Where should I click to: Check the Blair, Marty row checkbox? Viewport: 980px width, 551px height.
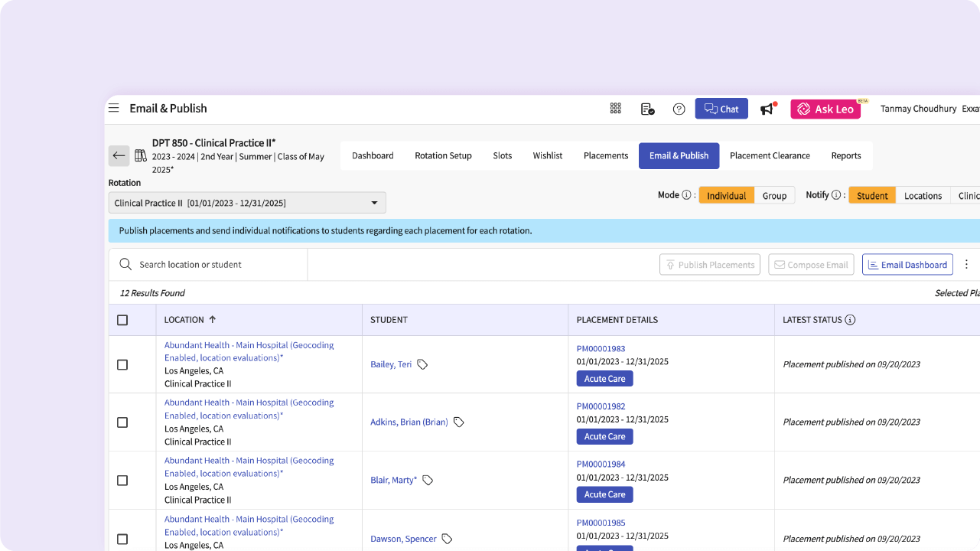[x=122, y=481]
